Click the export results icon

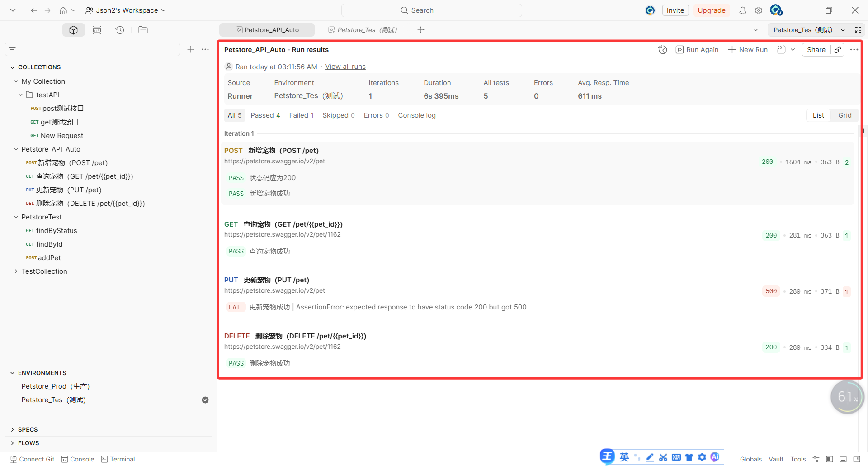pos(781,50)
